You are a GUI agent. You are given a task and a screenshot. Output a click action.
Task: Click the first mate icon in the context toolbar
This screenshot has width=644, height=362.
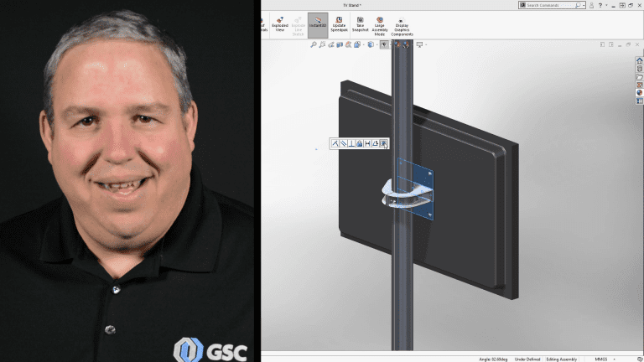(x=334, y=143)
